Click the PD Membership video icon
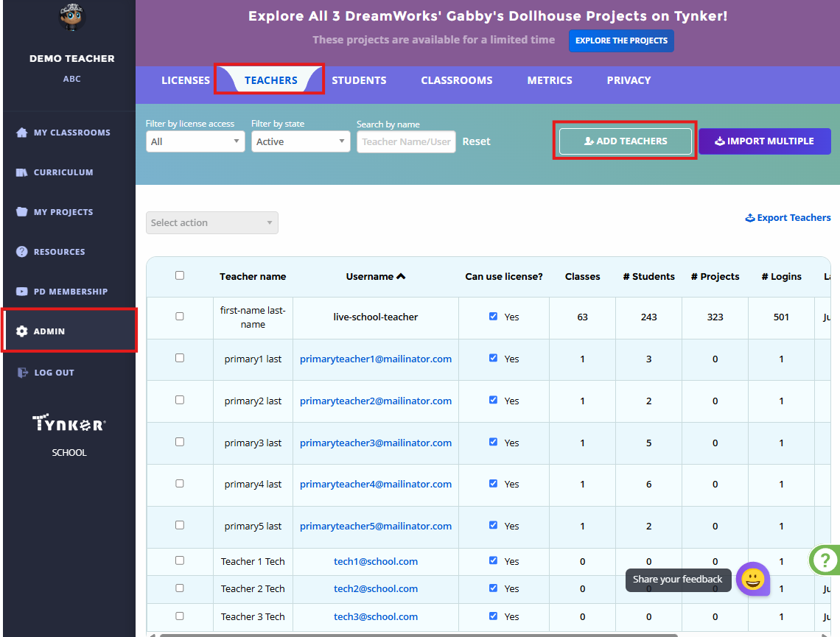 21,291
